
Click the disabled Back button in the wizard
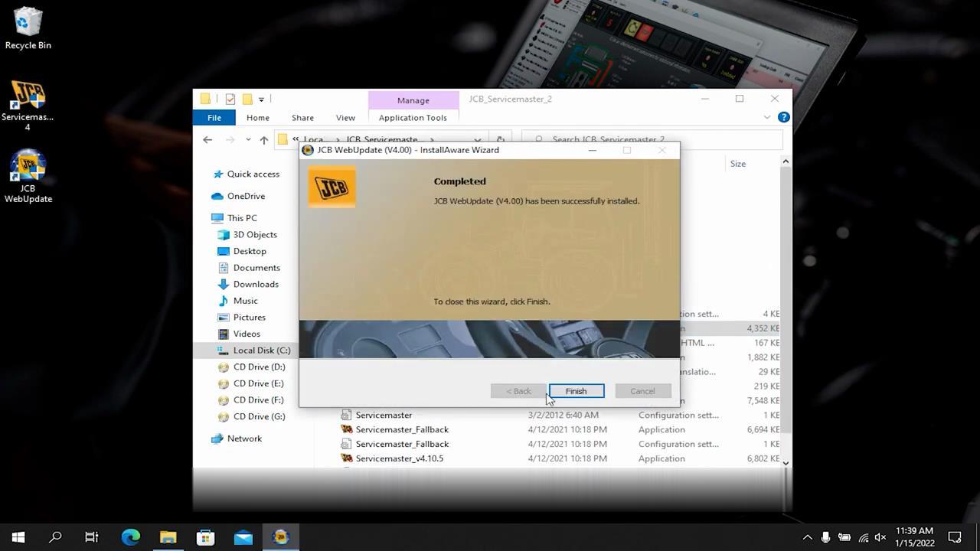(x=518, y=391)
